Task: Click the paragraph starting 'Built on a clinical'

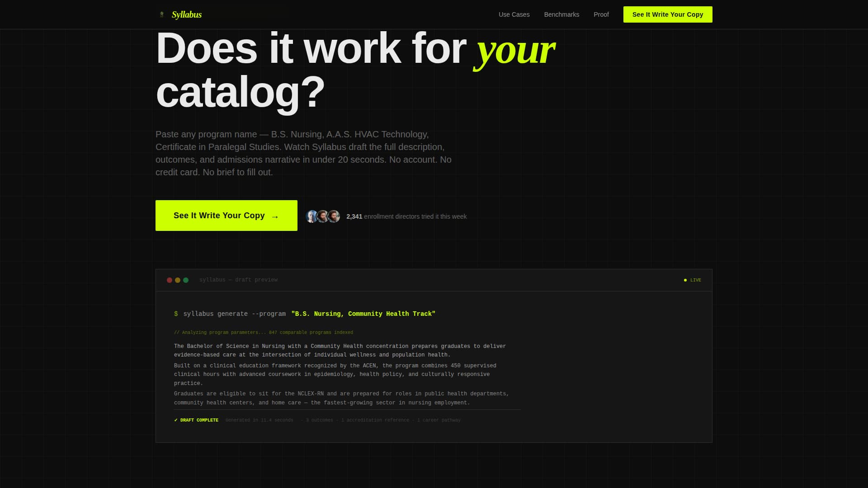Action: 335,374
